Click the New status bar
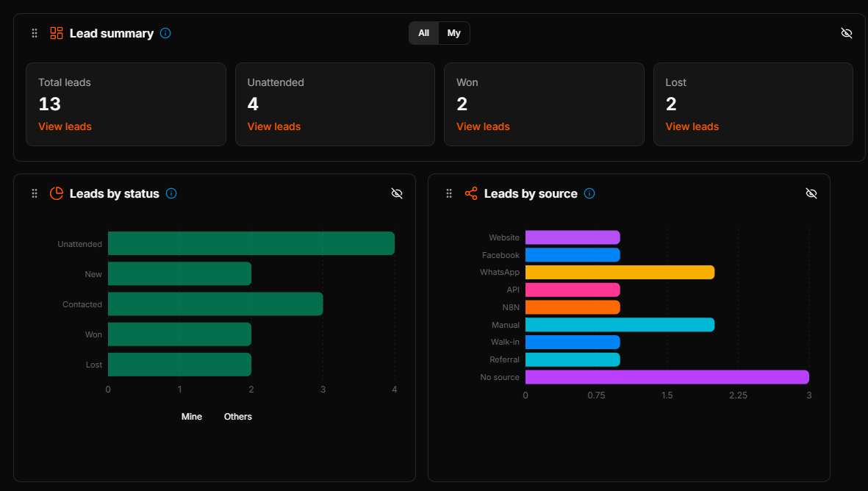Image resolution: width=868 pixels, height=491 pixels. 179,274
